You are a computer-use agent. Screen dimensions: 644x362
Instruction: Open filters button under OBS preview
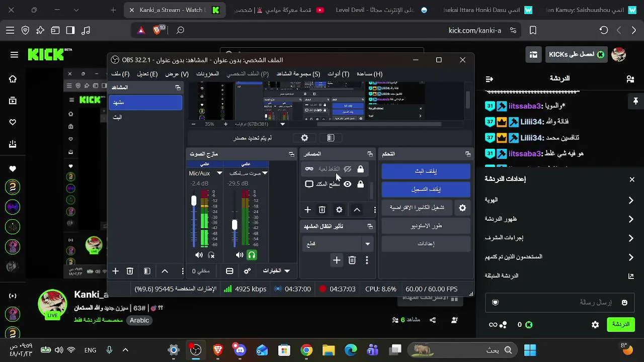(331, 138)
